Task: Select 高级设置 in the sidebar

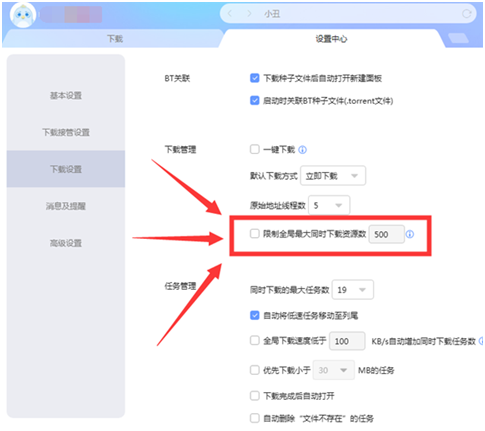Action: click(x=66, y=243)
